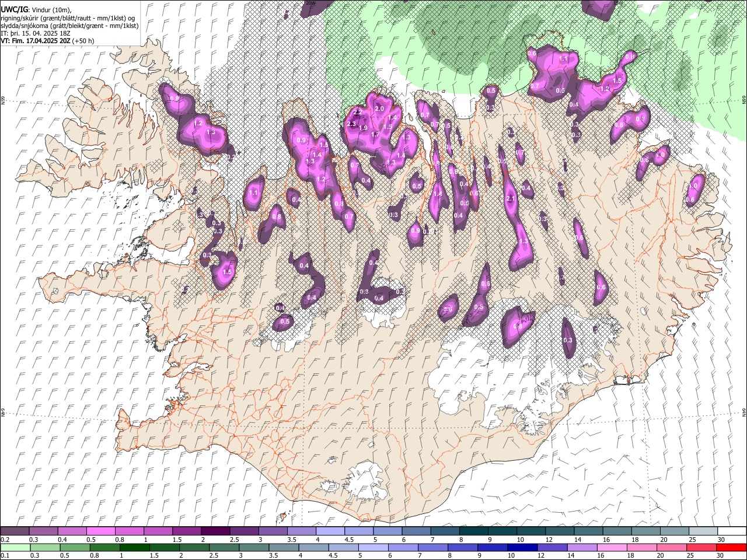Click the '1.5' label in the lower legend
The width and height of the screenshot is (747, 560).
(154, 556)
